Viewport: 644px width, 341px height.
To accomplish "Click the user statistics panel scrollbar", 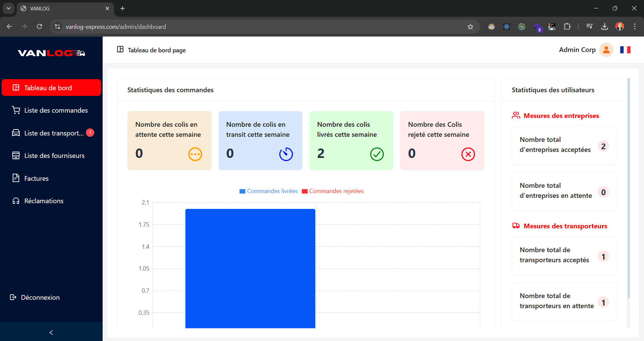I will (629, 188).
